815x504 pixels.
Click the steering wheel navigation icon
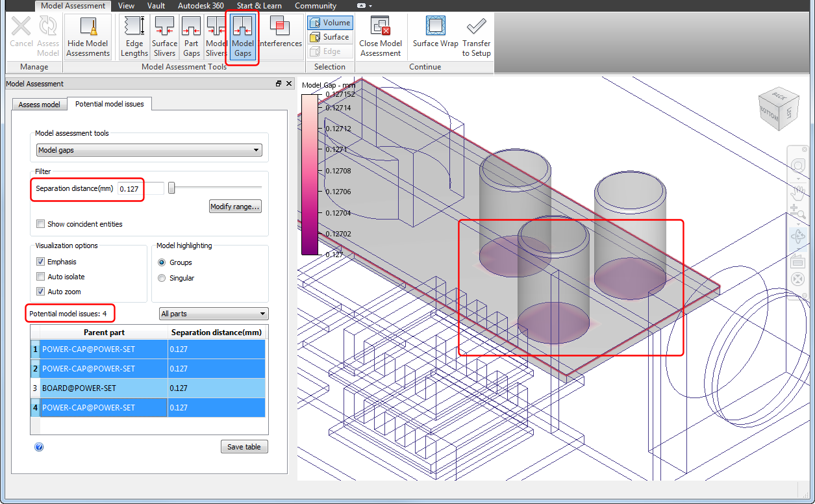(x=798, y=167)
